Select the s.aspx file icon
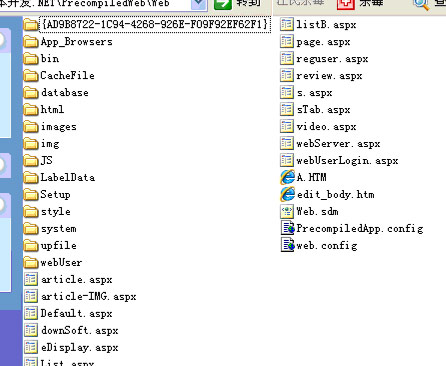 point(287,93)
